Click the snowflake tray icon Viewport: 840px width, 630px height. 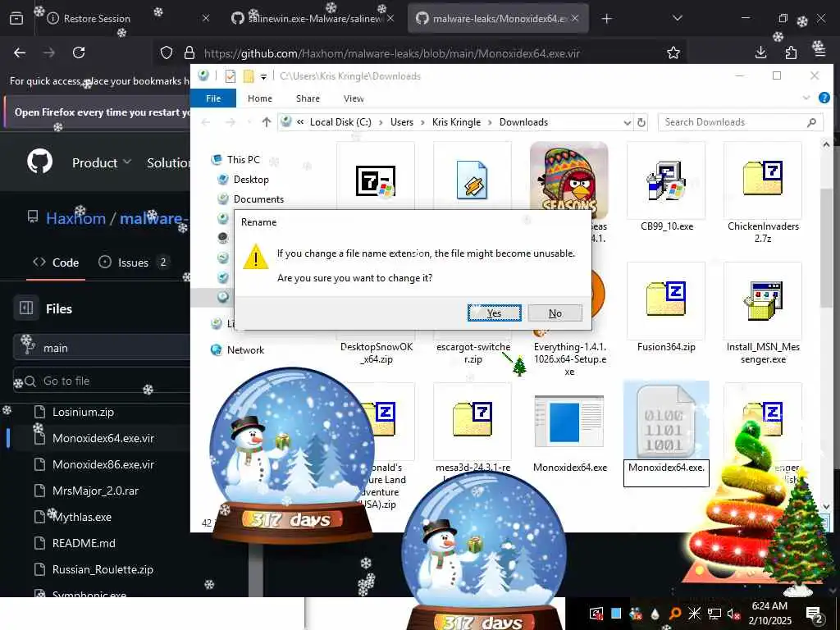click(x=694, y=614)
